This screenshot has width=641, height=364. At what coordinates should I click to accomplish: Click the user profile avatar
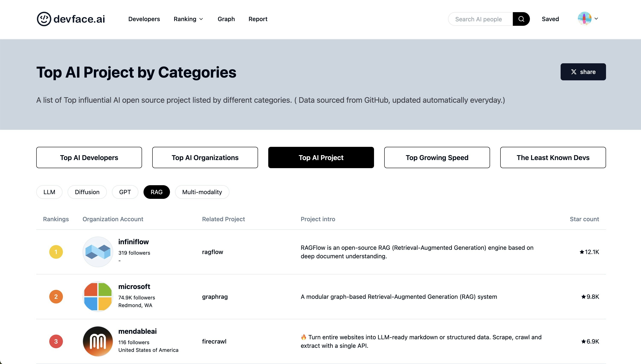pyautogui.click(x=584, y=19)
